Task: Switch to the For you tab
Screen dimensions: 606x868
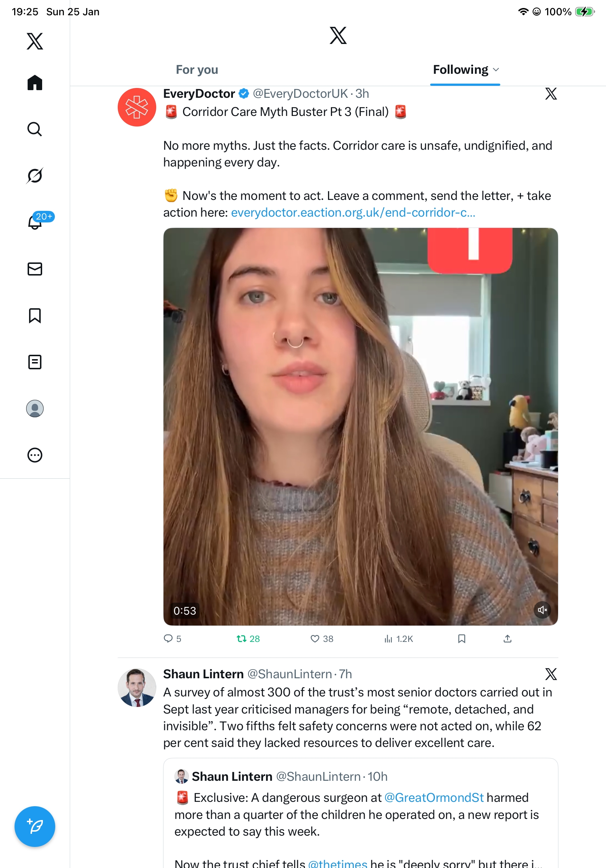Action: click(x=197, y=69)
